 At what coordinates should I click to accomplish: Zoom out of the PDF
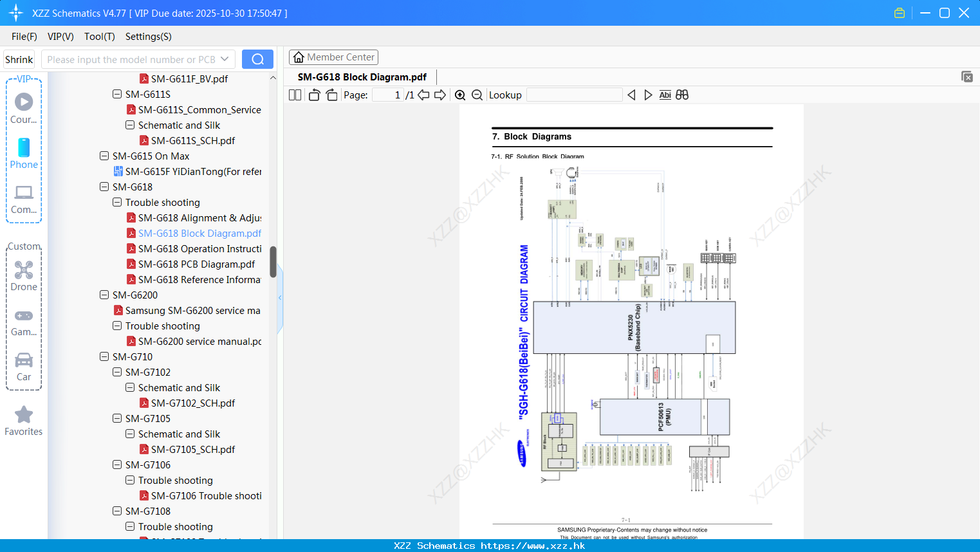tap(477, 95)
